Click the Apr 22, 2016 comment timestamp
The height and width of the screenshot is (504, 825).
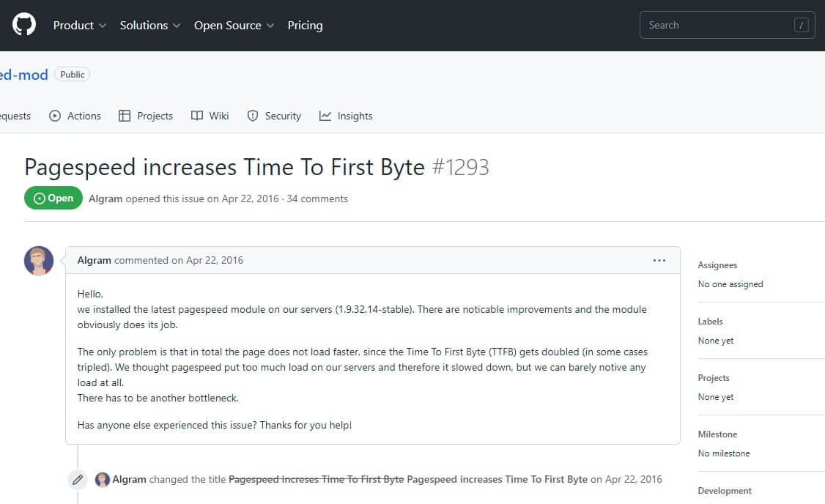(215, 260)
